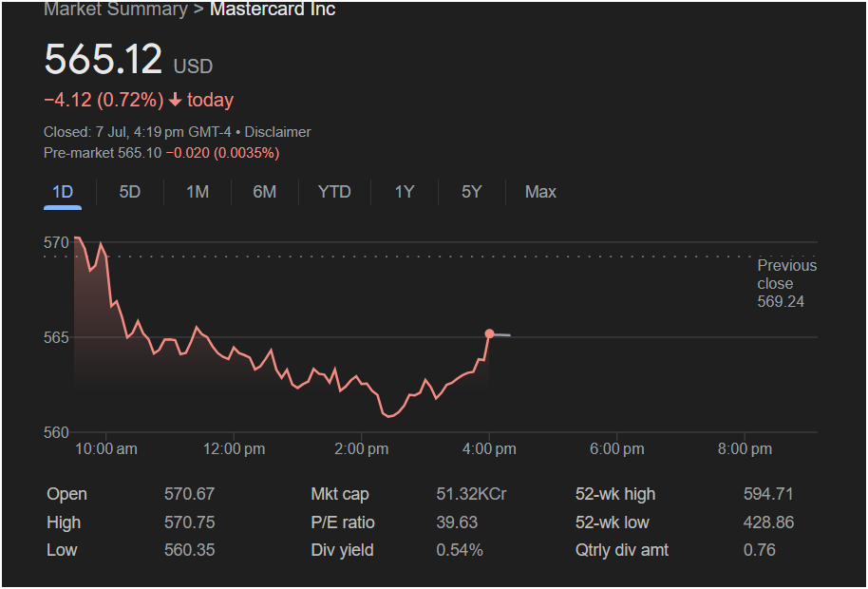Open the Market Summary breadcrumb link

(116, 9)
